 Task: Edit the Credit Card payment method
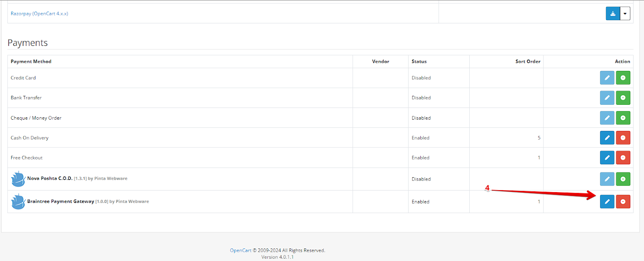(607, 78)
